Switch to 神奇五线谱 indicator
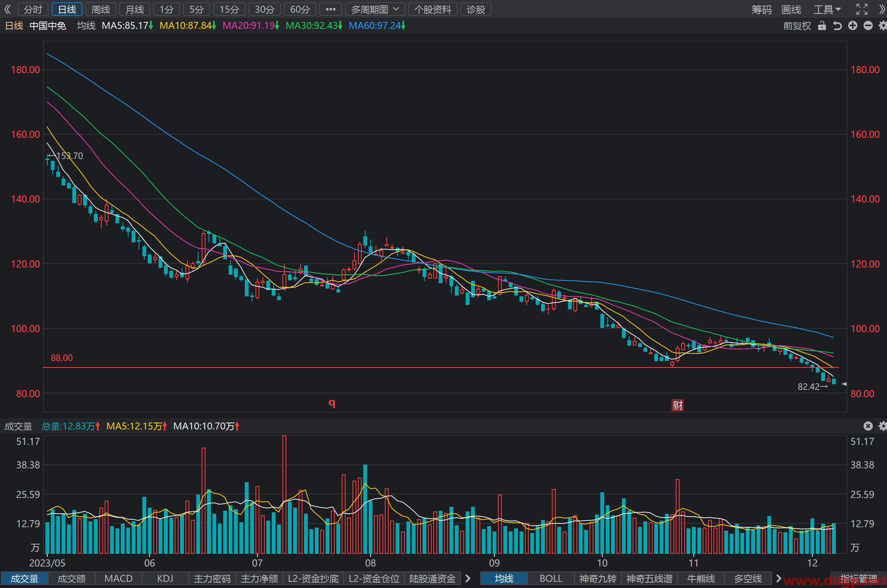 click(650, 578)
